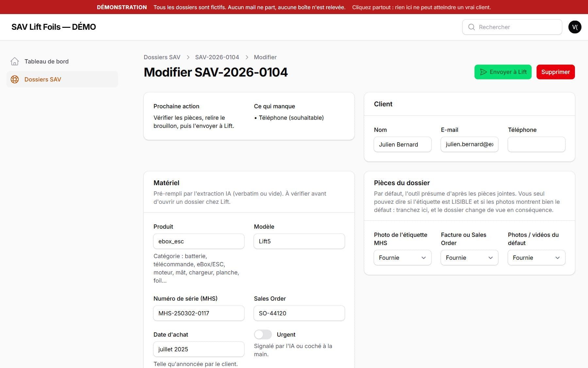Open the user avatar menu
The height and width of the screenshot is (368, 588).
(x=575, y=27)
